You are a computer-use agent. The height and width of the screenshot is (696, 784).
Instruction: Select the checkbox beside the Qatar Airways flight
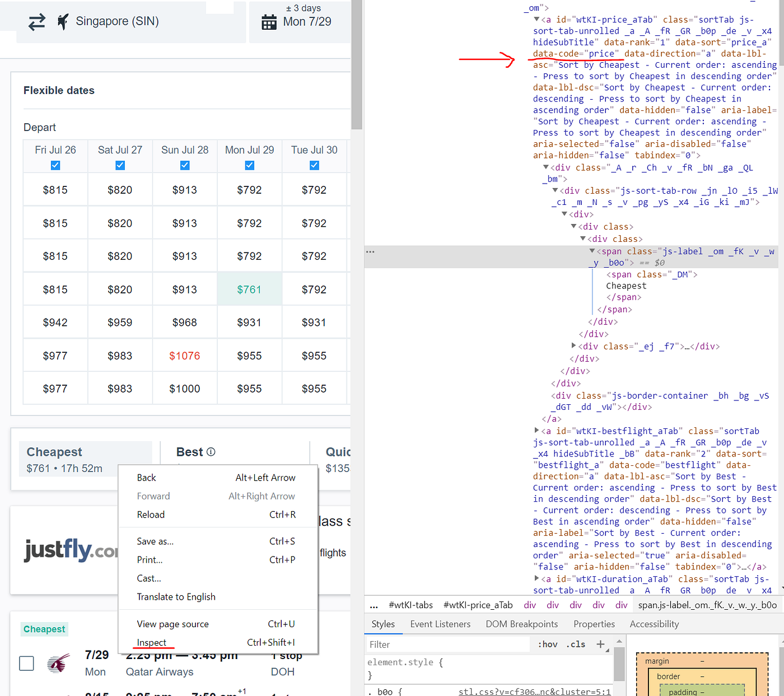click(x=26, y=663)
